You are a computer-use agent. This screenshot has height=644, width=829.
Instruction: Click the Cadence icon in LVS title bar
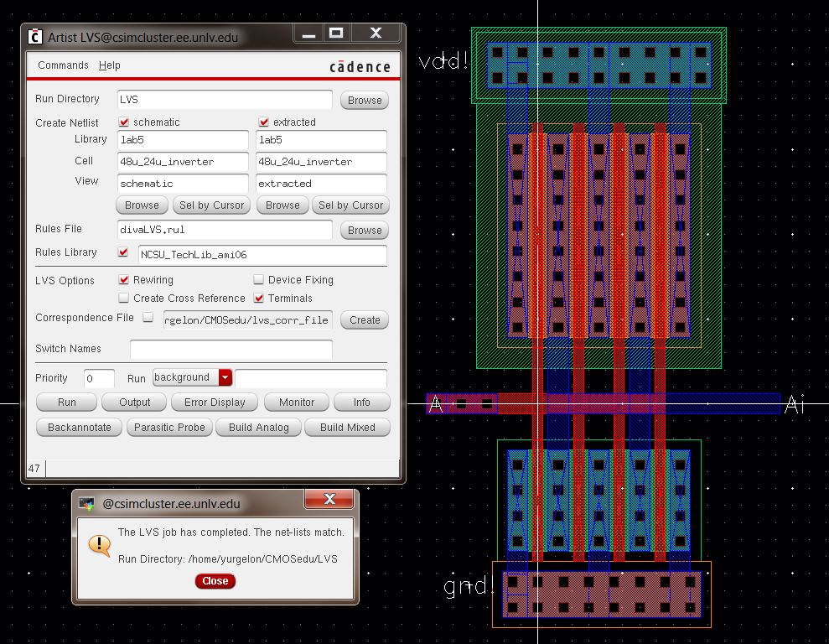click(35, 36)
